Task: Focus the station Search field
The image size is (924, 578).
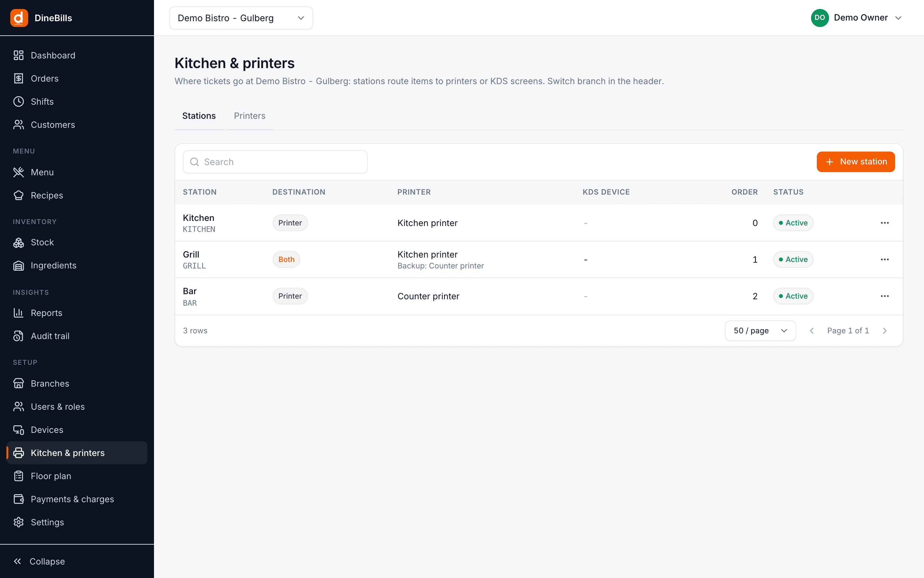Action: tap(275, 162)
